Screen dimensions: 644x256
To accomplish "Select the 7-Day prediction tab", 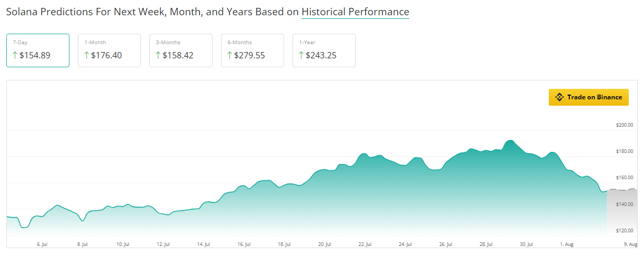I will 38,50.
